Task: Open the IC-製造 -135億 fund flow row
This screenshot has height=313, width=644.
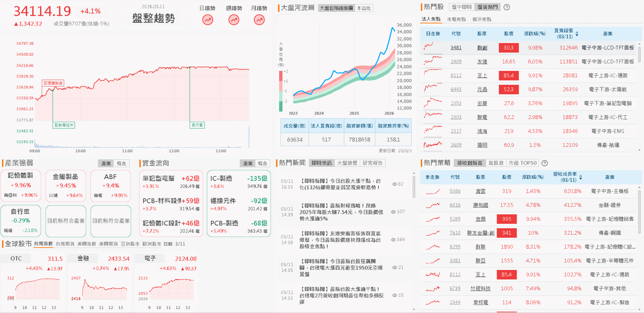Action: [x=238, y=181]
